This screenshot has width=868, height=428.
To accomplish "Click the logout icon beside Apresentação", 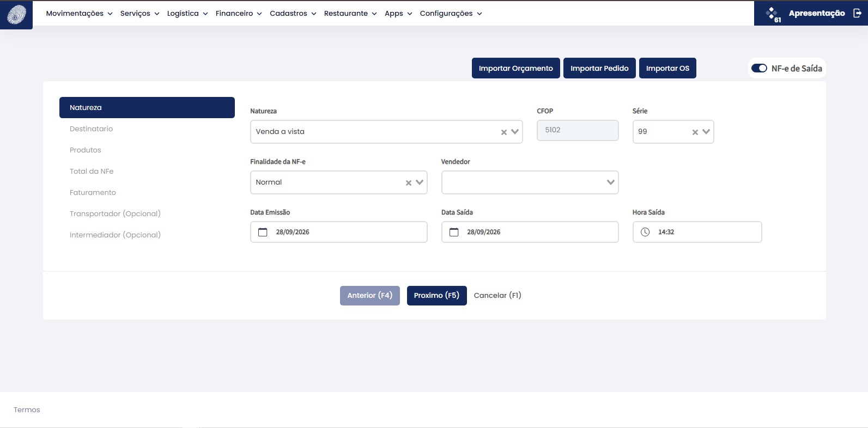I will tap(857, 13).
